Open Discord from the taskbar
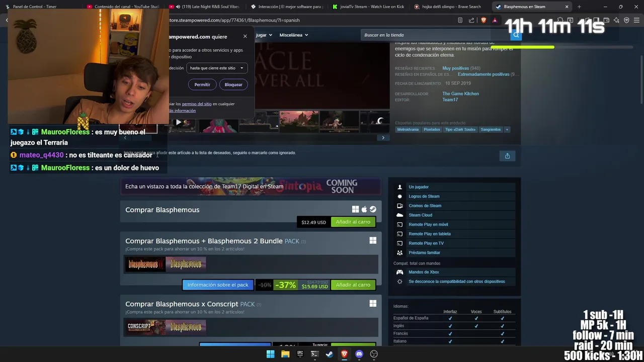Viewport: 644px width, 362px height. (x=359, y=354)
